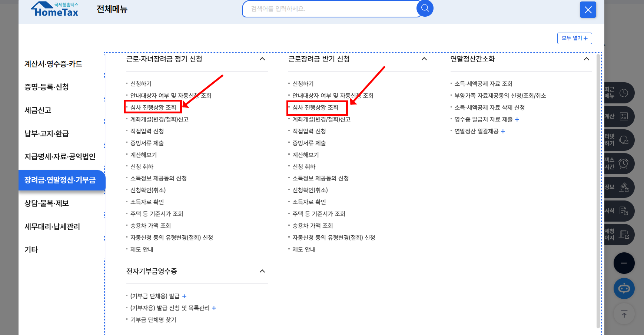Collapse the 전자기부금영수증 section chevron
The height and width of the screenshot is (335, 644).
[262, 271]
